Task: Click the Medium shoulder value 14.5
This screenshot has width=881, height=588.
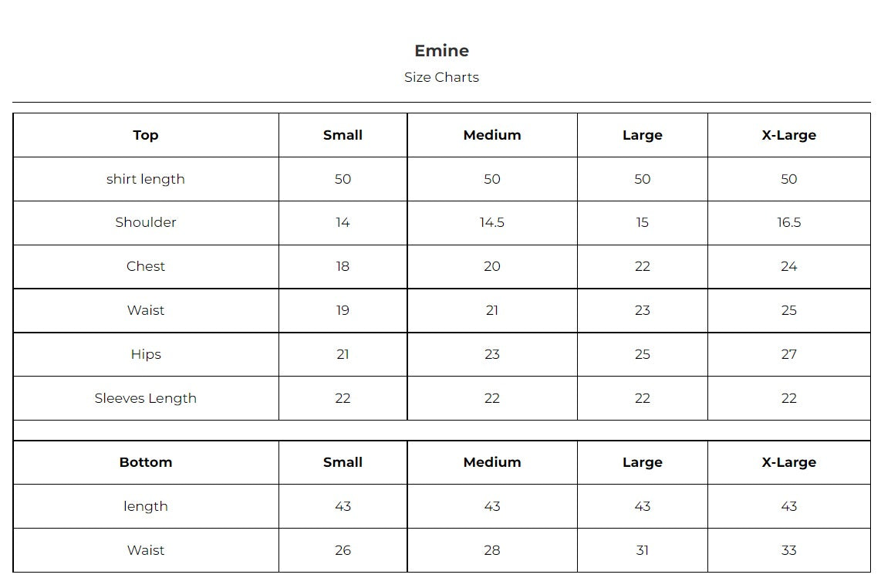Action: 492,222
